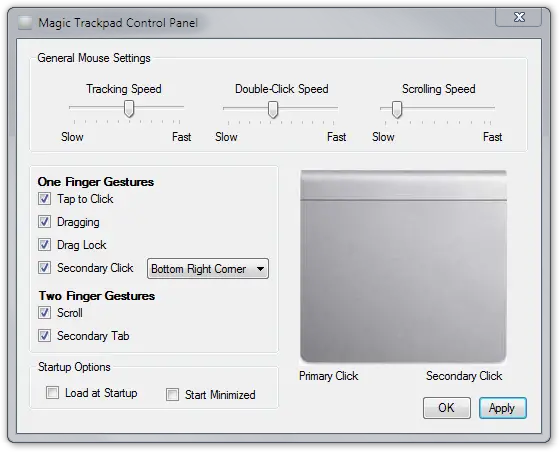
Task: Click the Apply button
Action: (502, 408)
